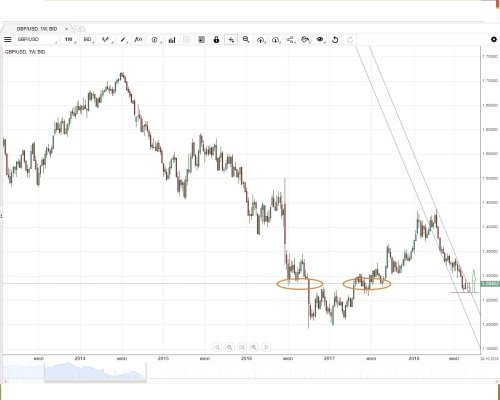The image size is (500, 400).
Task: Toggle the eye visibility icon in toolbar
Action: [320, 40]
